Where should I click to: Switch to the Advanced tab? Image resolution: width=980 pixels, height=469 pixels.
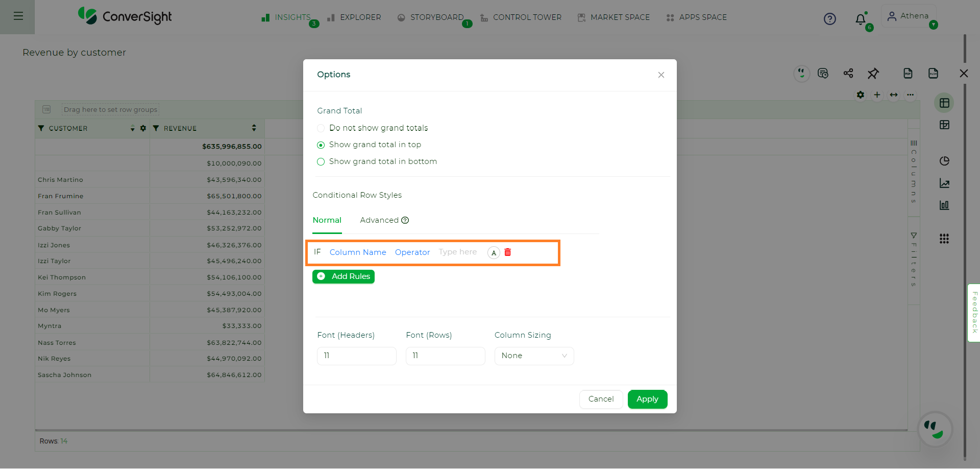point(384,220)
